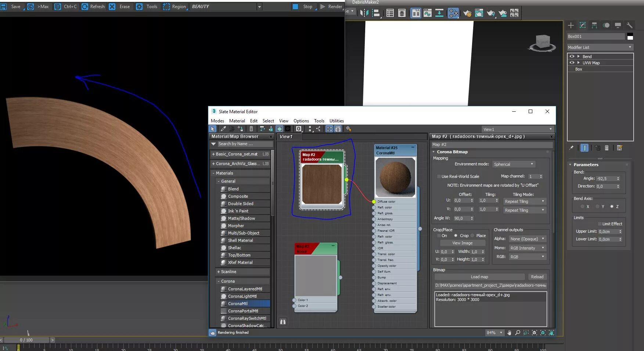Open the Utilities menu
The height and width of the screenshot is (351, 644).
pos(336,121)
